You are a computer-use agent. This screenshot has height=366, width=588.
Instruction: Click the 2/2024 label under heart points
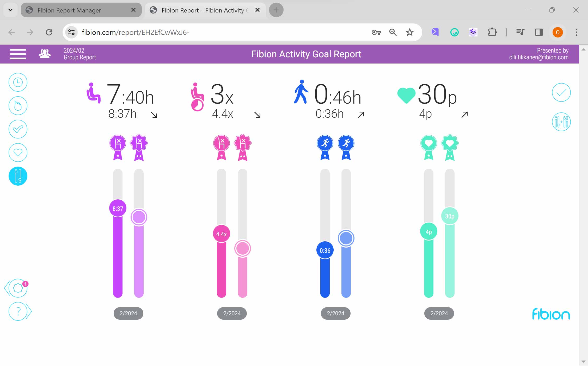tap(439, 313)
